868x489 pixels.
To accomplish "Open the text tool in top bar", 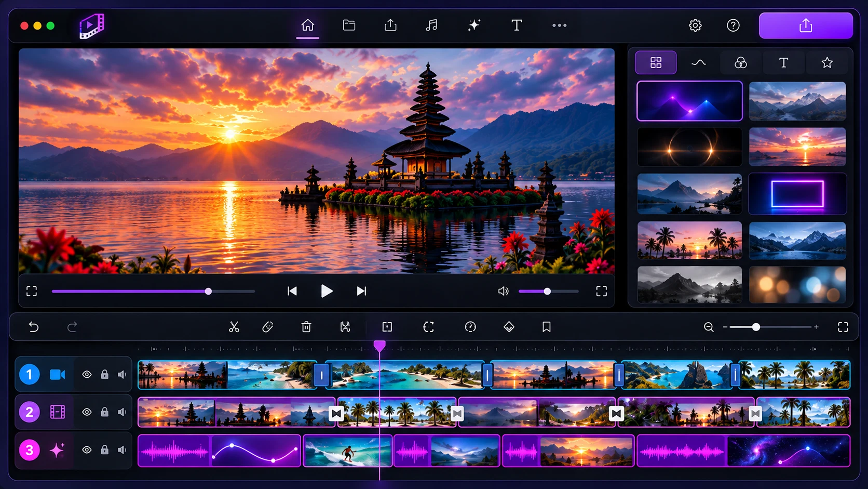I will click(x=517, y=25).
